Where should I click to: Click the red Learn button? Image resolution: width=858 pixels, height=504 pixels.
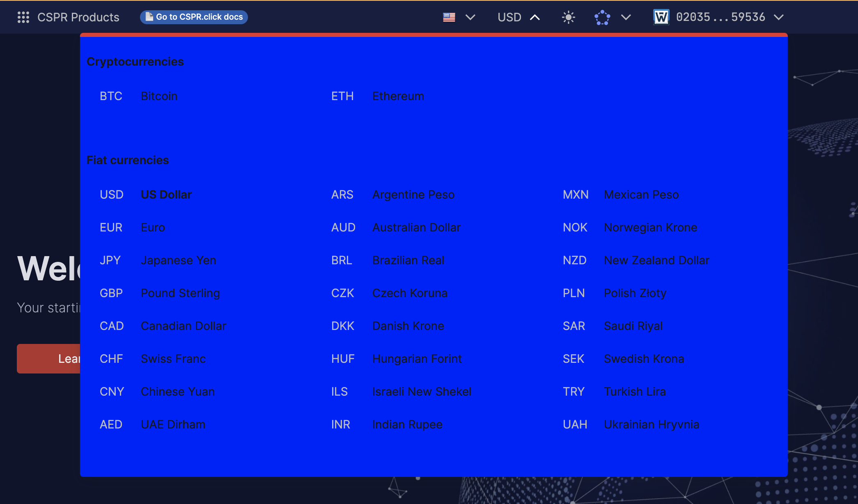[x=48, y=358]
